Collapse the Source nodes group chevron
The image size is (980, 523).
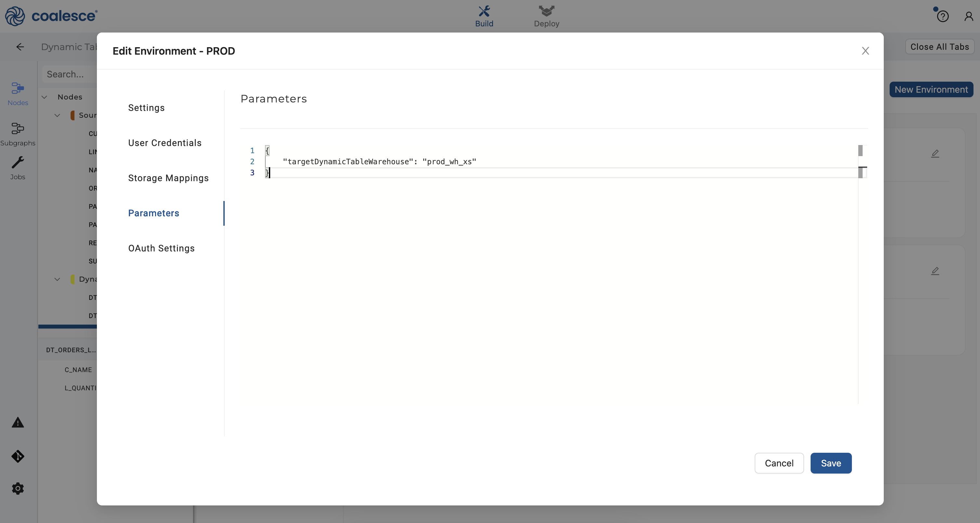57,115
